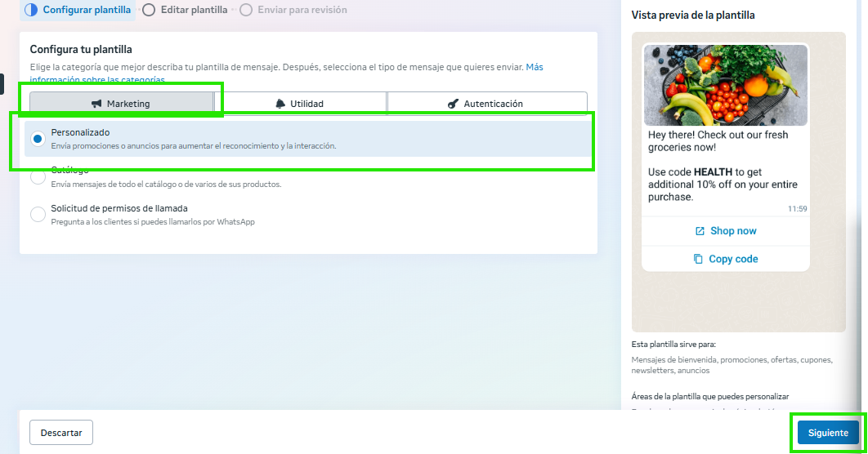868x454 pixels.
Task: Click the Shop now preview button text
Action: (x=733, y=231)
